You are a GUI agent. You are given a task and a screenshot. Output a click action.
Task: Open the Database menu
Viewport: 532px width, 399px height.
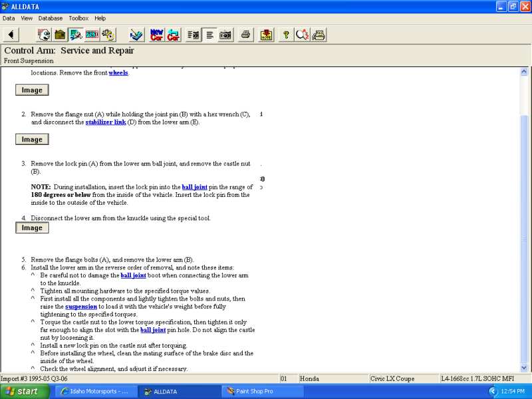pos(51,18)
